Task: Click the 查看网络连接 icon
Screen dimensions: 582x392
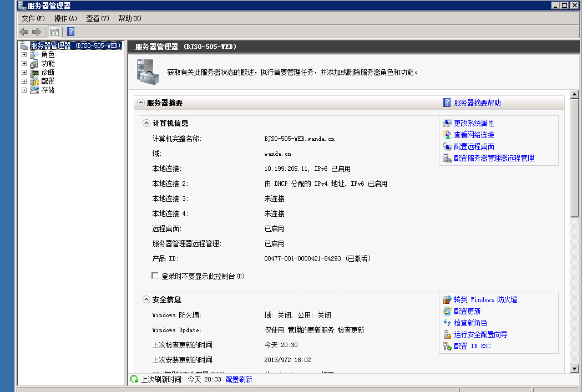Action: pos(447,135)
